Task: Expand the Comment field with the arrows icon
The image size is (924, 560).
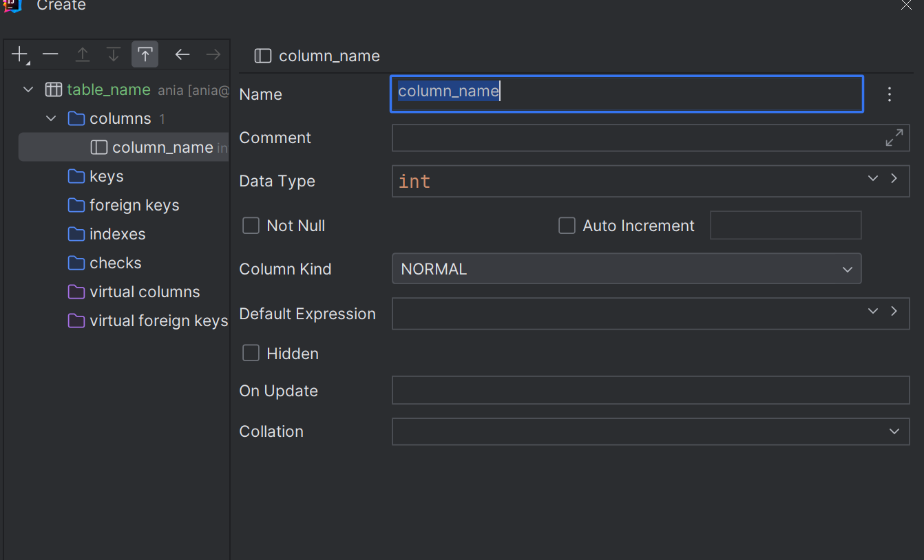Action: [x=894, y=138]
